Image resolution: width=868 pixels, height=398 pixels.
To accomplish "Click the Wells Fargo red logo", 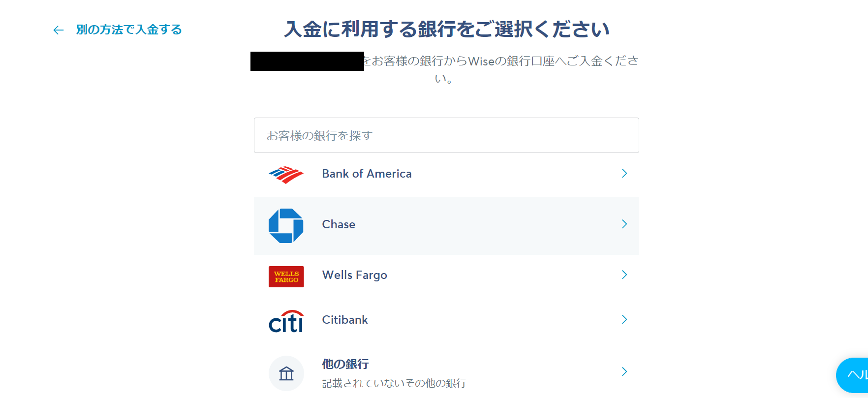I will [286, 276].
